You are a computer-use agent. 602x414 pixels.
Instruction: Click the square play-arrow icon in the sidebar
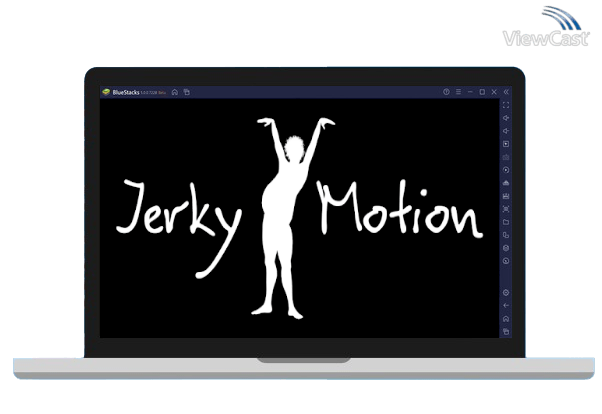506,144
